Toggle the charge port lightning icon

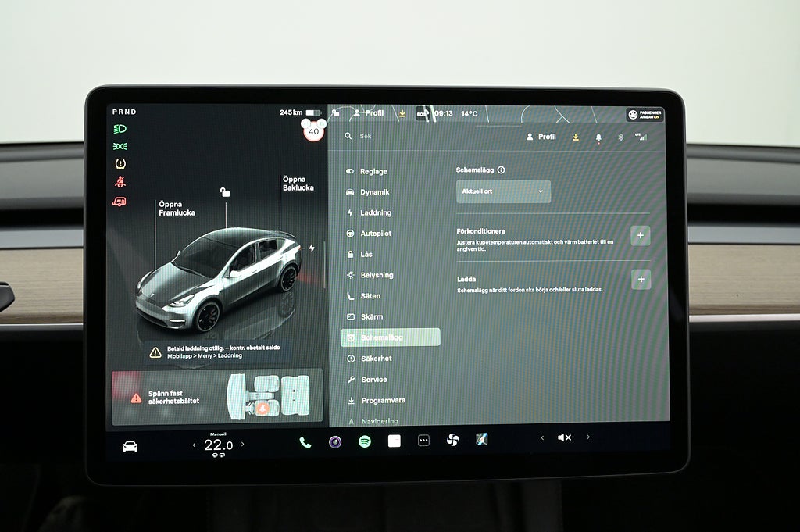point(312,248)
